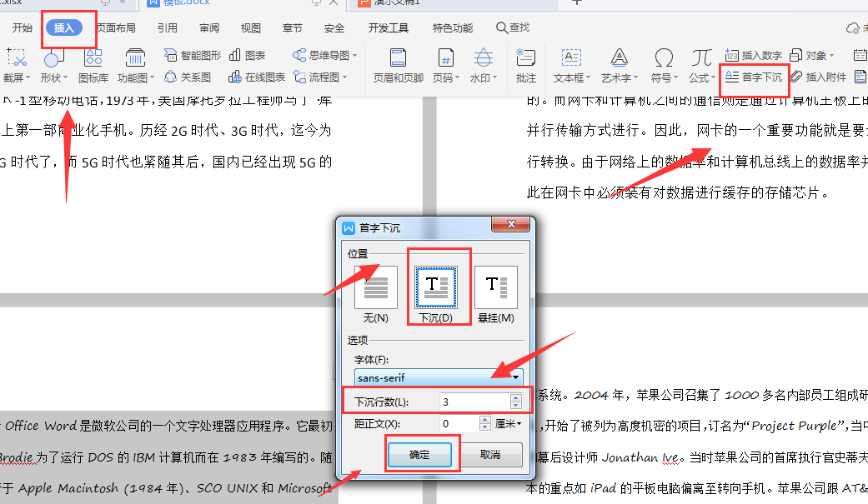
Task: Decrease 下沉行数 with down spinner
Action: coord(516,406)
